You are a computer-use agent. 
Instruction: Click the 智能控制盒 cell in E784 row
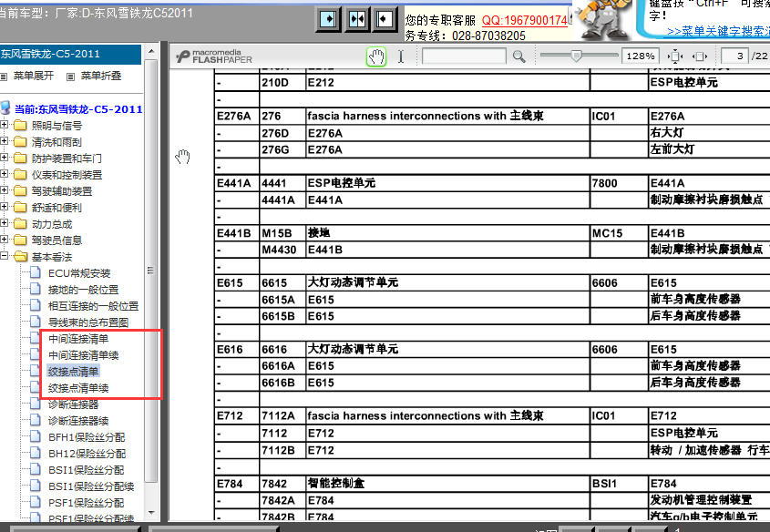click(447, 484)
